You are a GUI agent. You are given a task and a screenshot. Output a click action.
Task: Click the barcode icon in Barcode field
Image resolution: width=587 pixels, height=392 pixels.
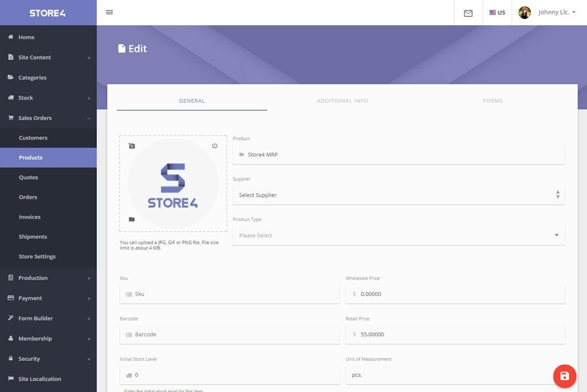[129, 335]
